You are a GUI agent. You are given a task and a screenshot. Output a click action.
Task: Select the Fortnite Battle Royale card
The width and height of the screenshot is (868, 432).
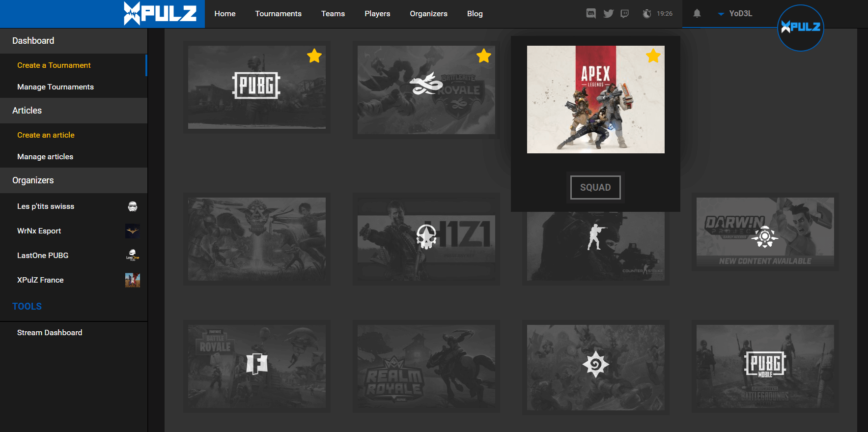[x=257, y=366]
